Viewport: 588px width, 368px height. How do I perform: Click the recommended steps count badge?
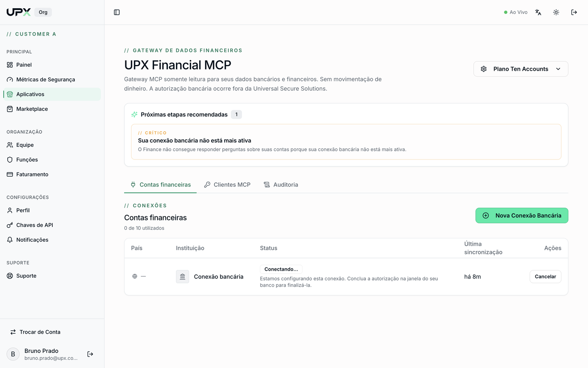pos(236,114)
